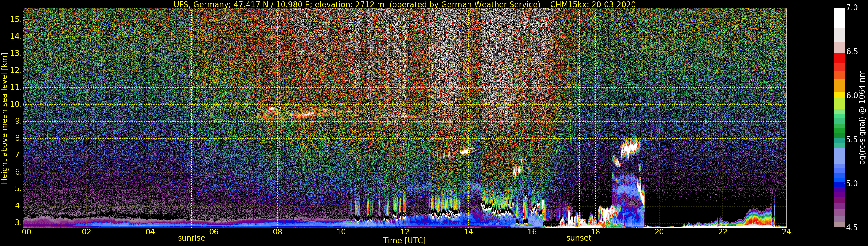This screenshot has width=868, height=246.
Task: Click the yellow band at 6.0 on the colorbar
Action: click(x=839, y=96)
